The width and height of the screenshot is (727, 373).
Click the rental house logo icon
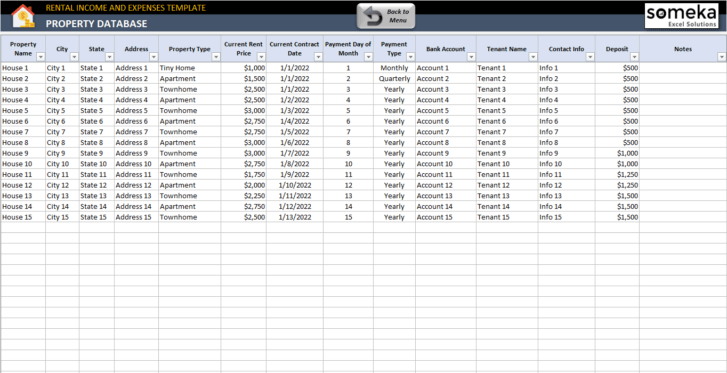(x=23, y=16)
